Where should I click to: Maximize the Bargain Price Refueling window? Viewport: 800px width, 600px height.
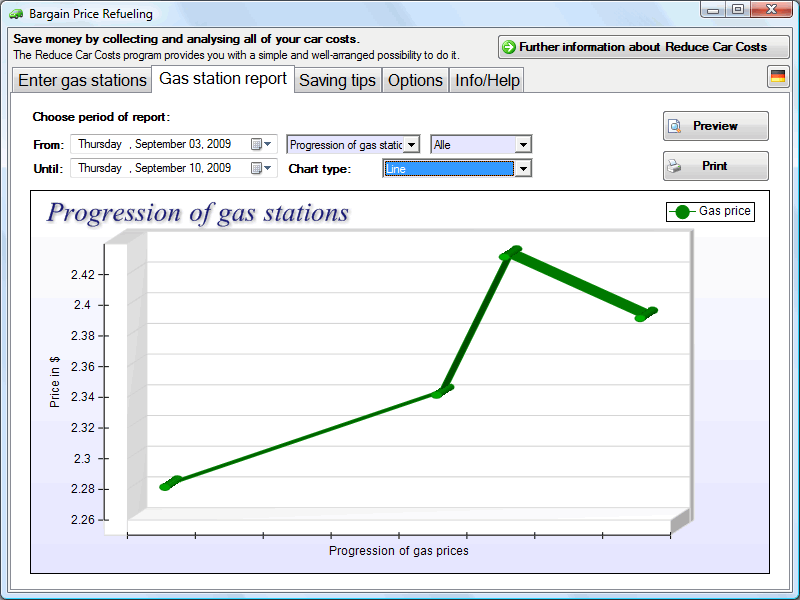click(x=738, y=10)
